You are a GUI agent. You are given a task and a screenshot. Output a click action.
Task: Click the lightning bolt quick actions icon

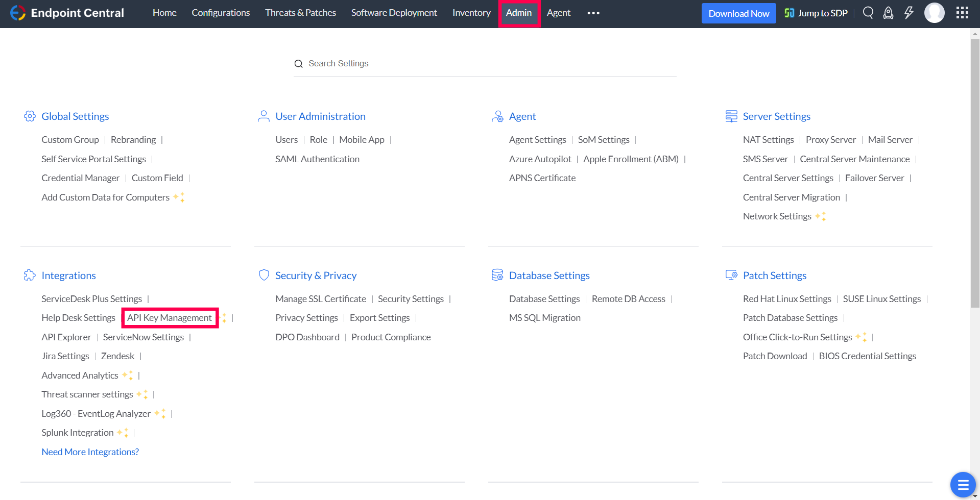[909, 13]
